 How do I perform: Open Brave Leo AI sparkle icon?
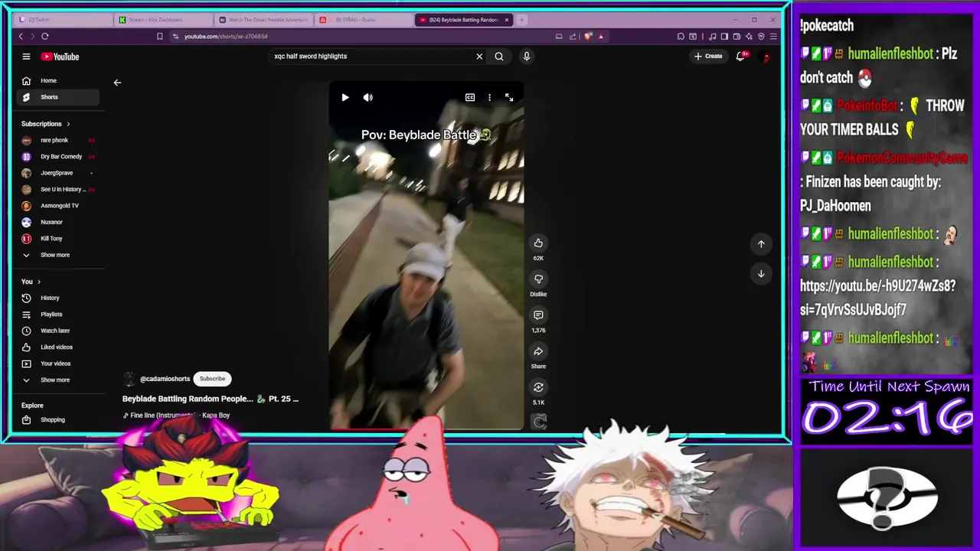pos(749,36)
